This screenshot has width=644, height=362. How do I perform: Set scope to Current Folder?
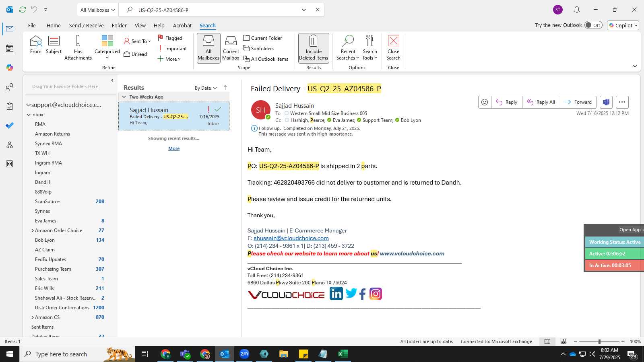(x=262, y=38)
